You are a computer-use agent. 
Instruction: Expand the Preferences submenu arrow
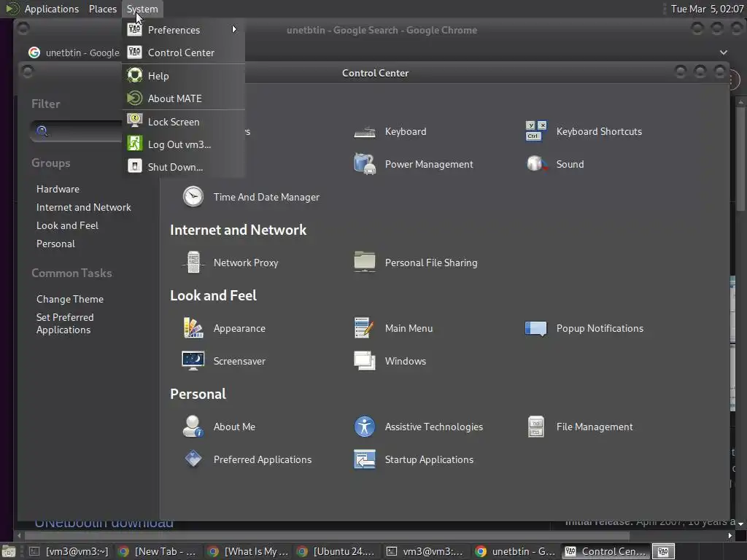point(234,29)
